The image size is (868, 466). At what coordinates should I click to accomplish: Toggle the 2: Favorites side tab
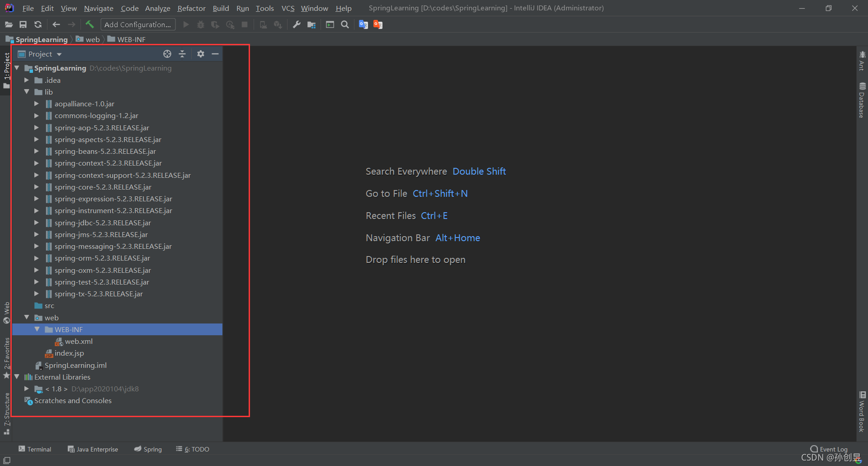coord(7,358)
